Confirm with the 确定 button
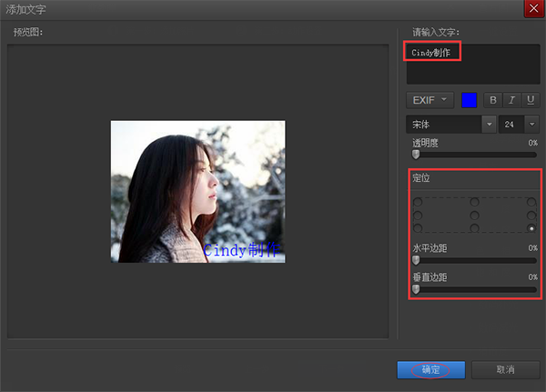The width and height of the screenshot is (546, 392). (431, 370)
